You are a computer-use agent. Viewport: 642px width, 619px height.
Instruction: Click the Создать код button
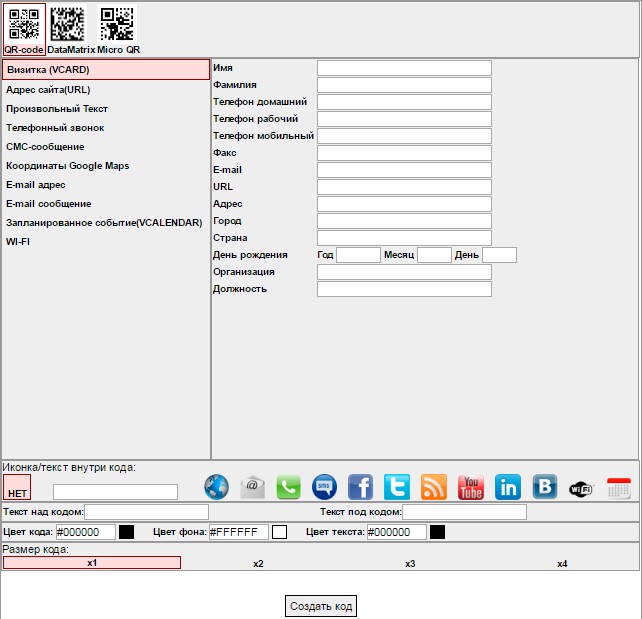[x=321, y=606]
